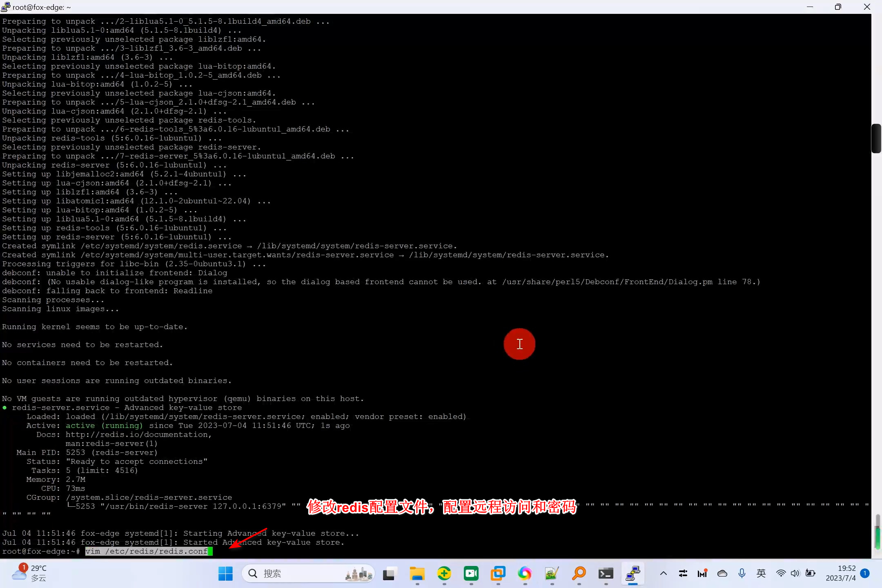Click the 'Unpacking redis-tools (5:6.0.16-1ubuntu1)' line
This screenshot has width=882, height=588.
tap(112, 138)
